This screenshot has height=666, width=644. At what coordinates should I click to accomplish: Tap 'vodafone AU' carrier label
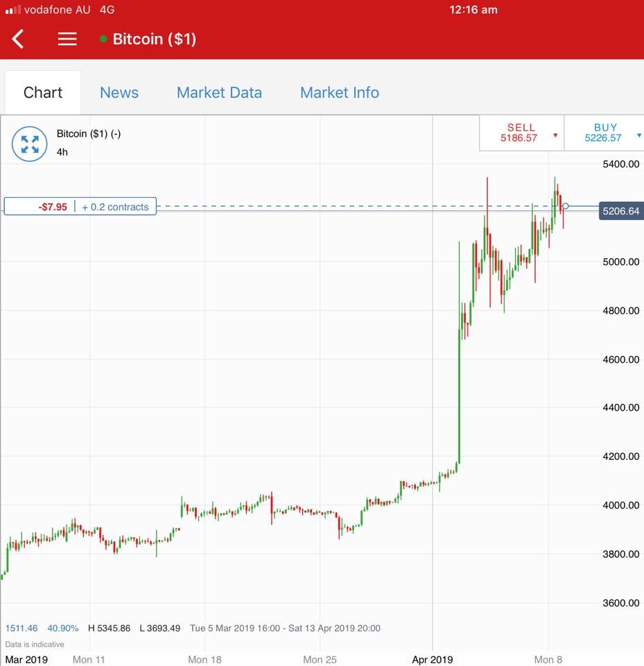coord(58,10)
